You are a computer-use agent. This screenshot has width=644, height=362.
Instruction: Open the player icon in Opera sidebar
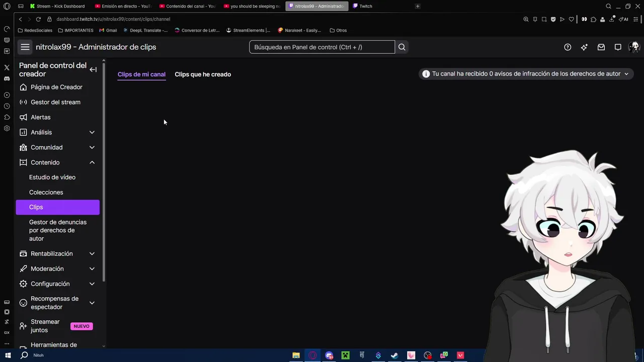point(7,95)
